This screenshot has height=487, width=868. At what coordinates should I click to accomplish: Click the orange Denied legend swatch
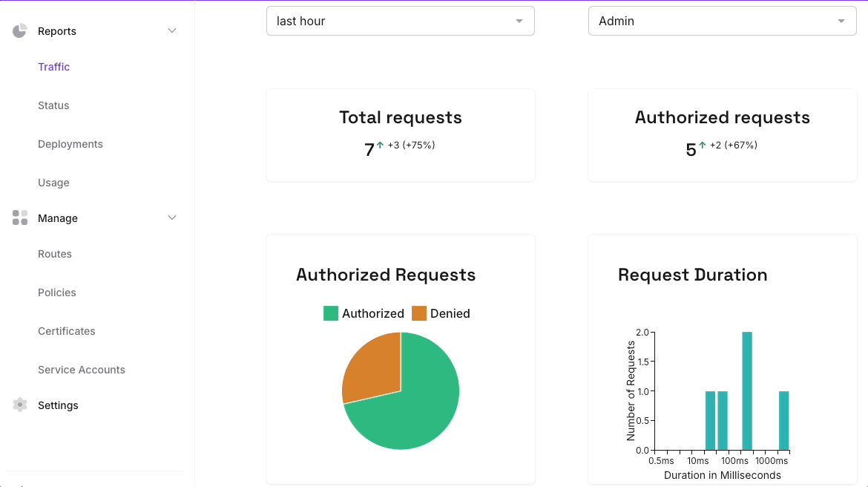pos(418,313)
